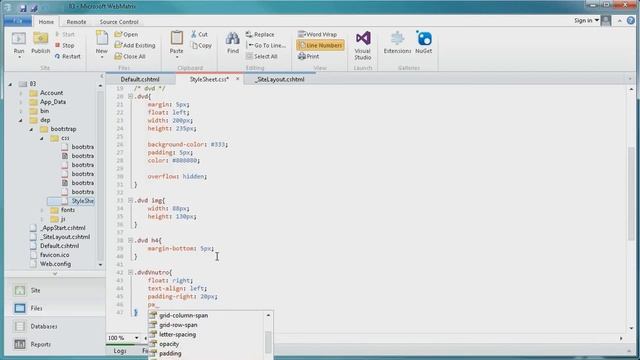Choose padding from autocomplete list

[x=170, y=353]
